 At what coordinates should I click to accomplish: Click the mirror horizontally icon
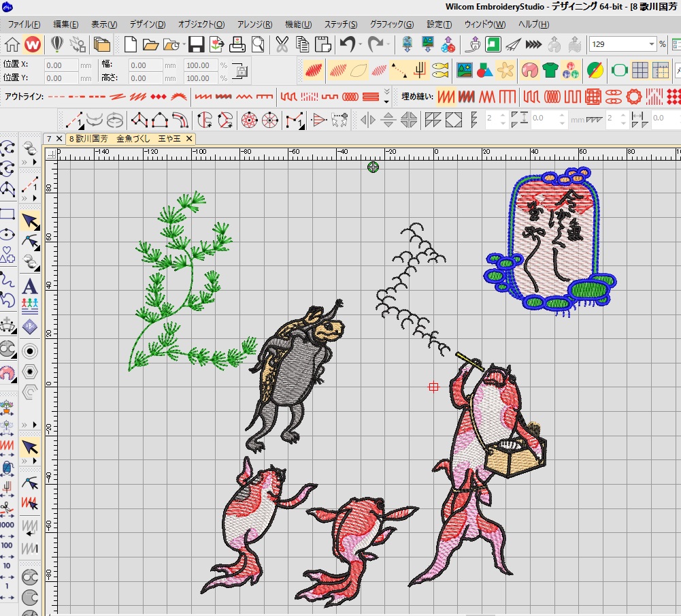click(x=368, y=120)
